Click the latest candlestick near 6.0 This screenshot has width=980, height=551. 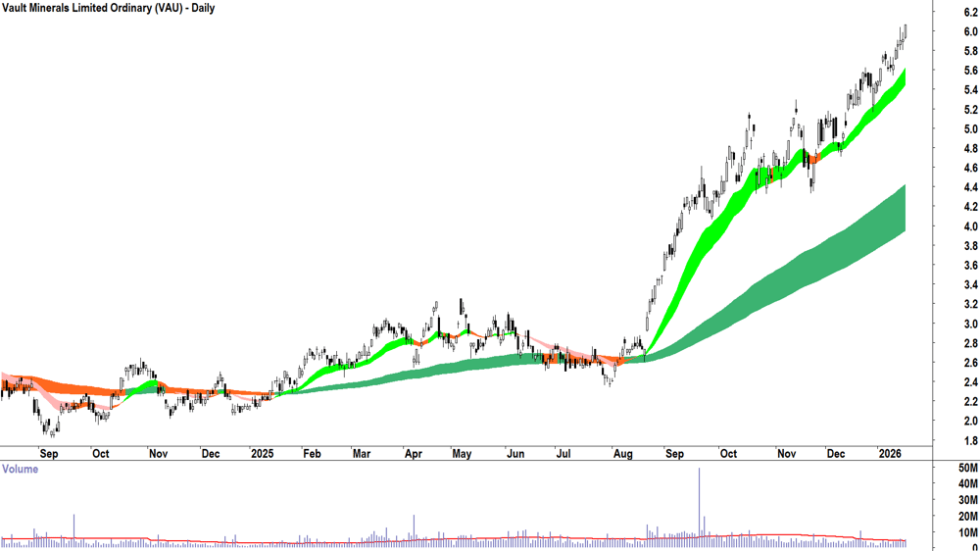905,32
